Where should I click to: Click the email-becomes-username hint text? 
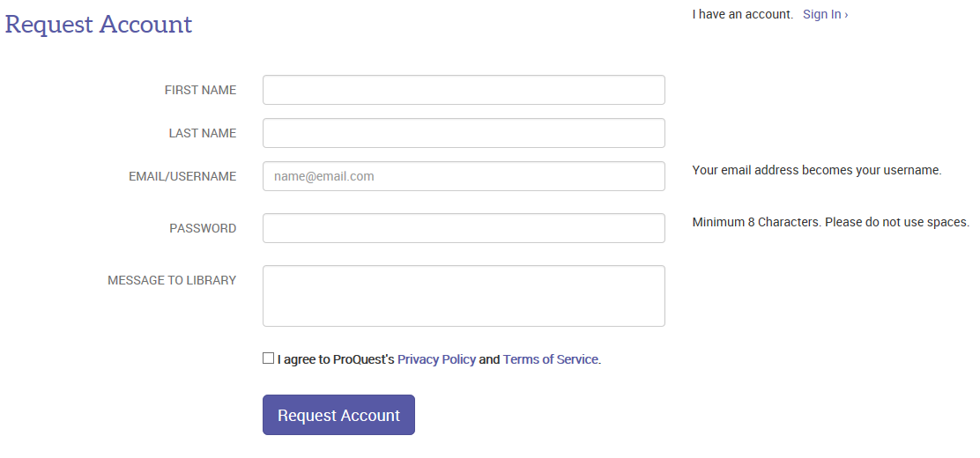click(816, 170)
